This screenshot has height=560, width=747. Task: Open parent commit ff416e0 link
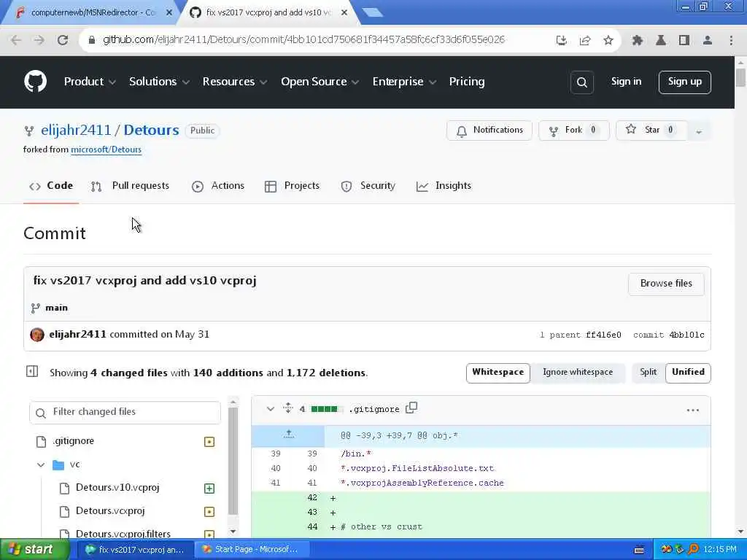(x=603, y=335)
